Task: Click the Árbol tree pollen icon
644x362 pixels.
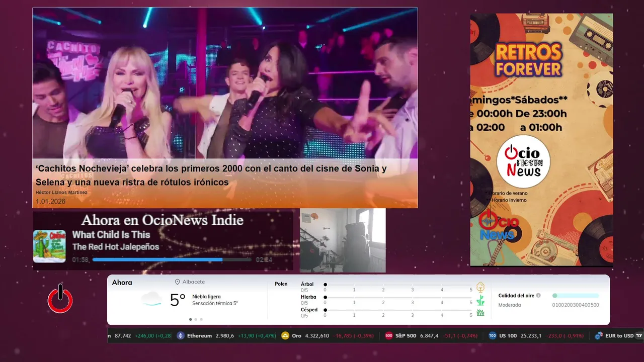Action: click(x=480, y=287)
